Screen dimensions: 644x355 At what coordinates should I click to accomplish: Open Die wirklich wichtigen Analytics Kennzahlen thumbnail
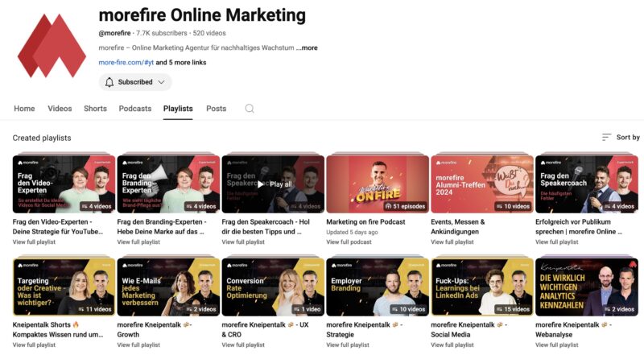tap(587, 287)
